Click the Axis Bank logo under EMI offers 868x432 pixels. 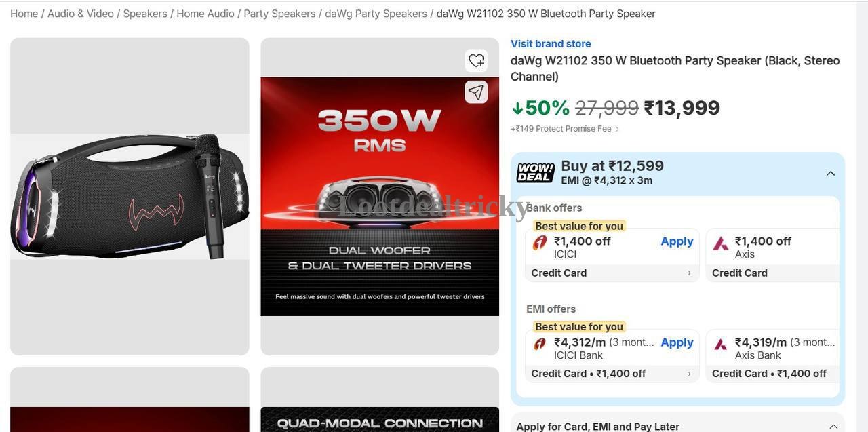coord(721,344)
